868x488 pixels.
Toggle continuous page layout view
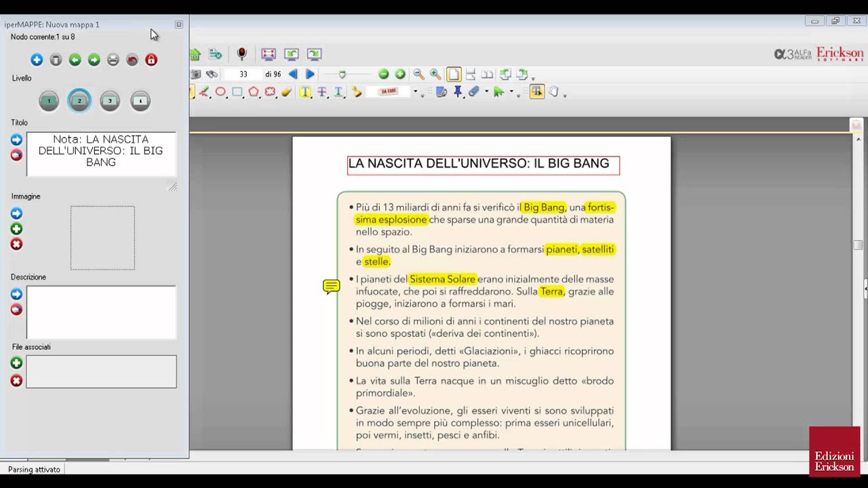coord(471,75)
